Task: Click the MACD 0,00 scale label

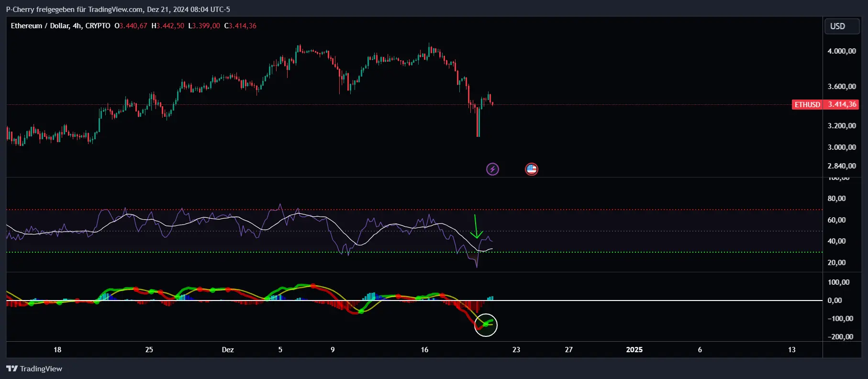Action: [x=835, y=301]
